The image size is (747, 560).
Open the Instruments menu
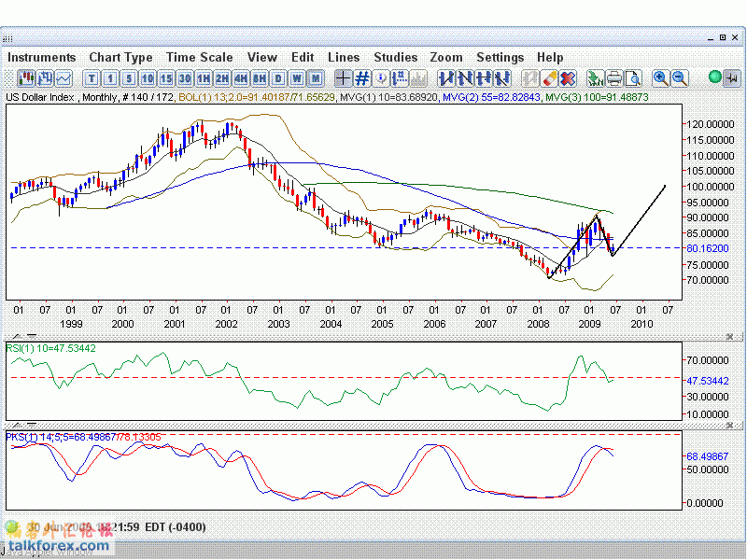[x=41, y=57]
